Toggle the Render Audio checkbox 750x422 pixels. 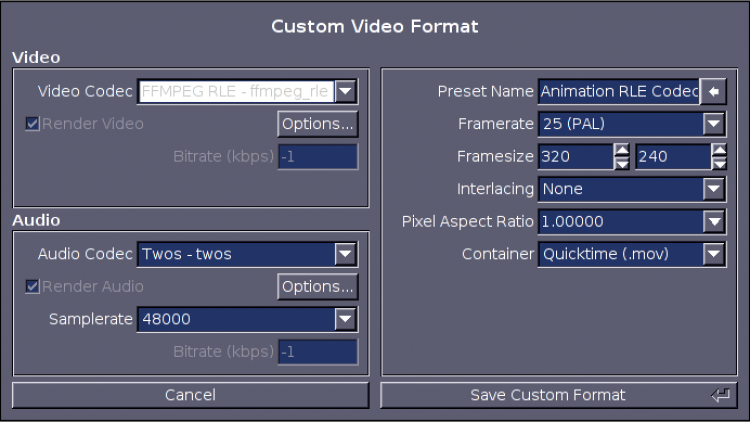pos(32,287)
